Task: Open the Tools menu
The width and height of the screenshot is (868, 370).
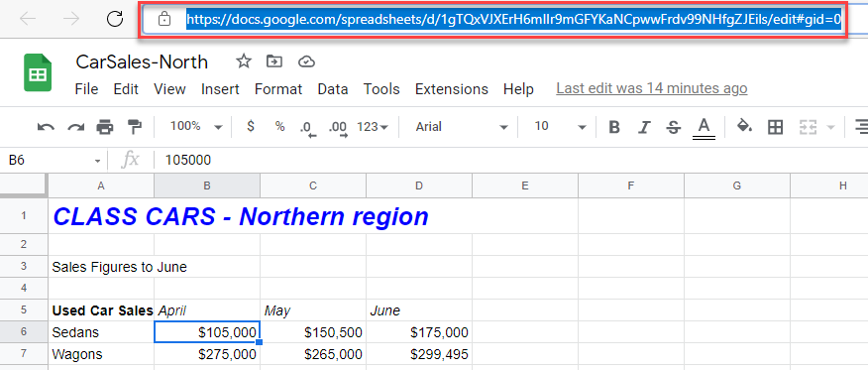Action: tap(381, 89)
